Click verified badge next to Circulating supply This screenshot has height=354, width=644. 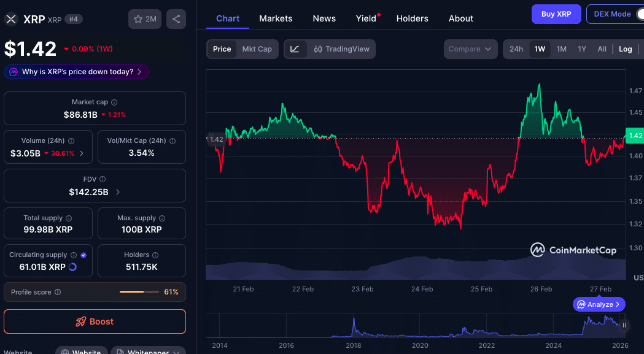point(83,255)
